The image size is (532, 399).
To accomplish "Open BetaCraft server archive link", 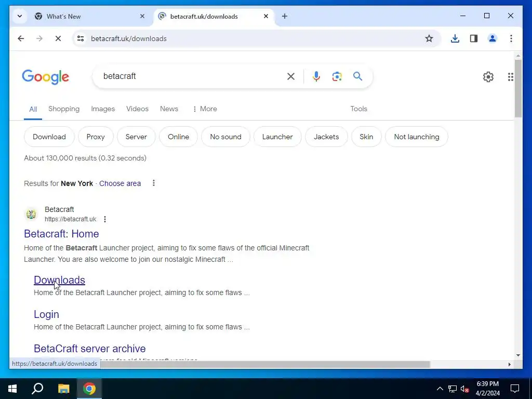I will pyautogui.click(x=90, y=349).
